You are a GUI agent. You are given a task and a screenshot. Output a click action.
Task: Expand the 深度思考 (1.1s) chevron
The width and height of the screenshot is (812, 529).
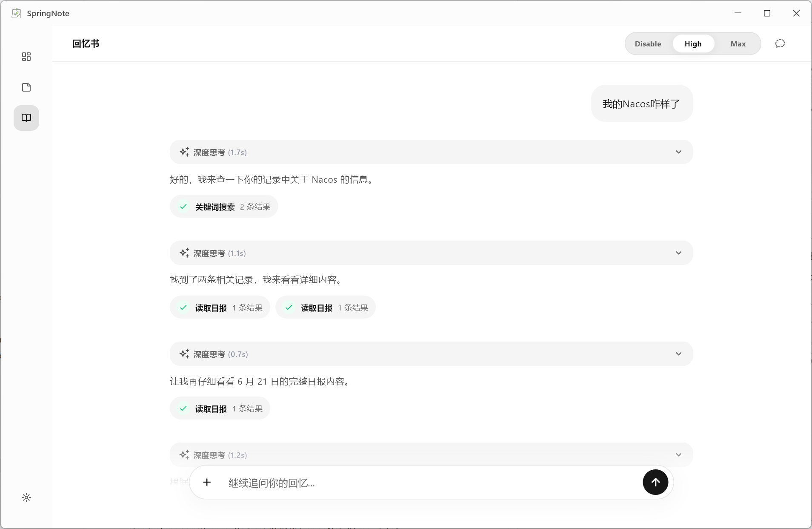pyautogui.click(x=679, y=253)
